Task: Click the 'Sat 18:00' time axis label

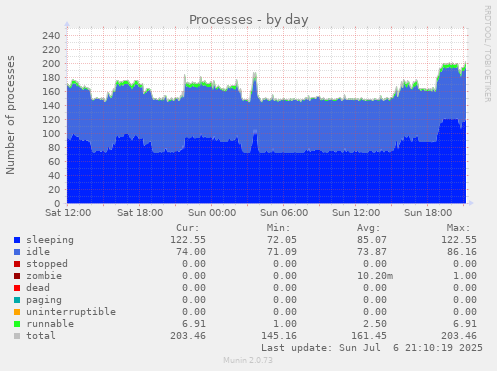Action: coord(140,213)
